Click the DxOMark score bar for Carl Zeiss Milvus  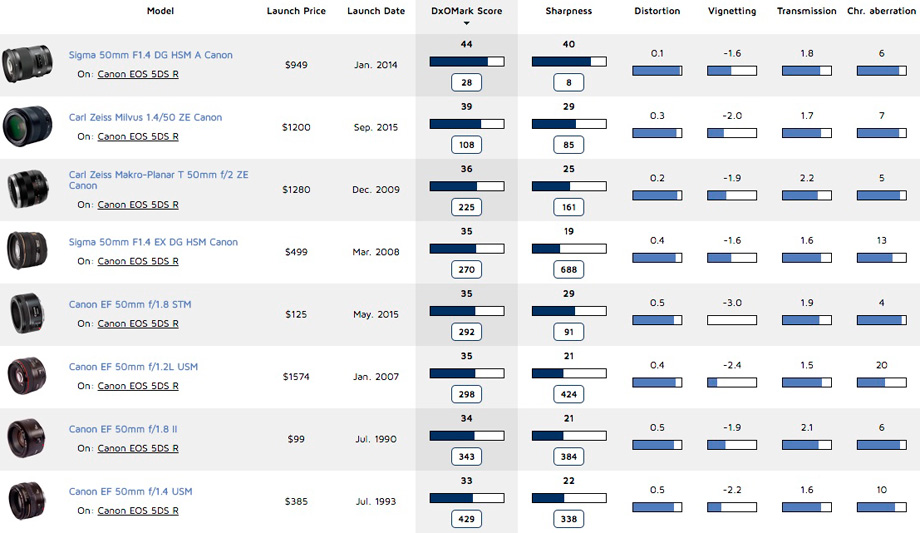click(466, 124)
